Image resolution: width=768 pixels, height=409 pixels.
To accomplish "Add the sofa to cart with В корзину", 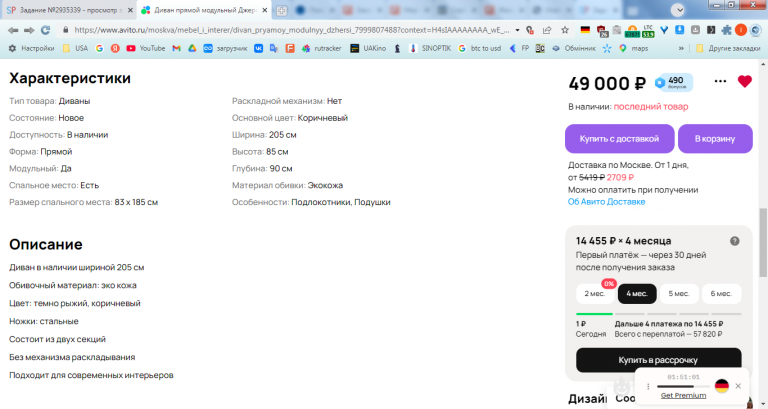I will point(715,139).
